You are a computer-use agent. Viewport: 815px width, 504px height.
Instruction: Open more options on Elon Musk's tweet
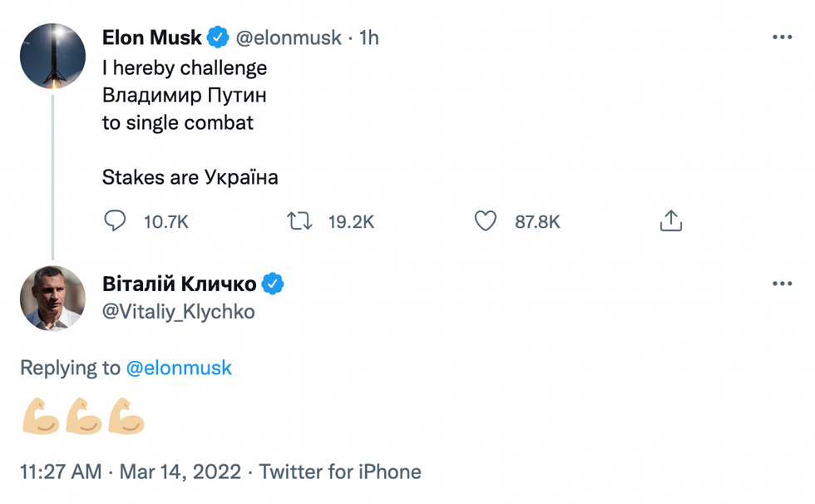click(x=782, y=37)
